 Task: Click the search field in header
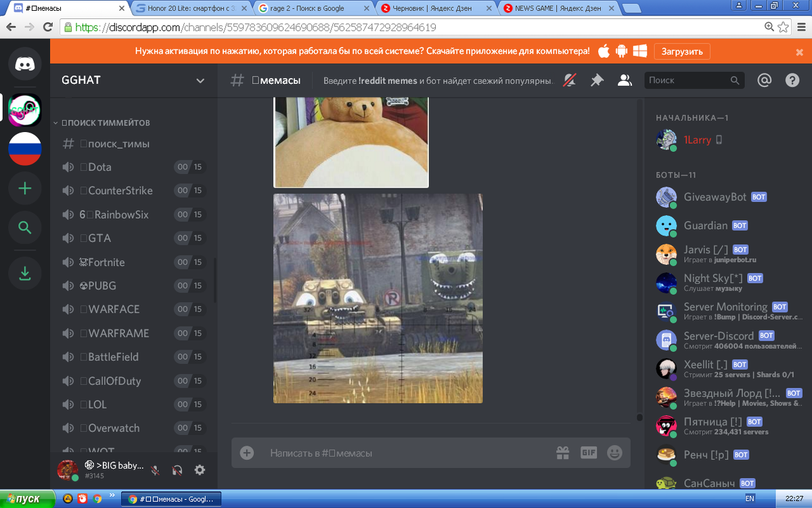694,80
